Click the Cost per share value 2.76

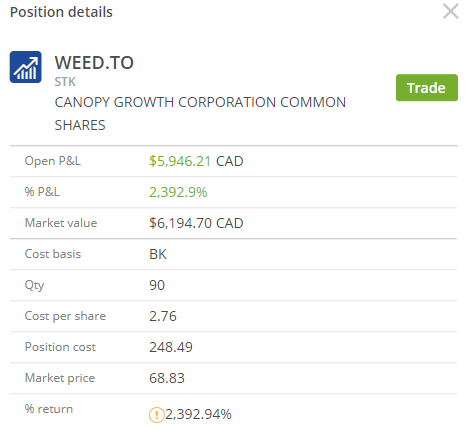(163, 316)
